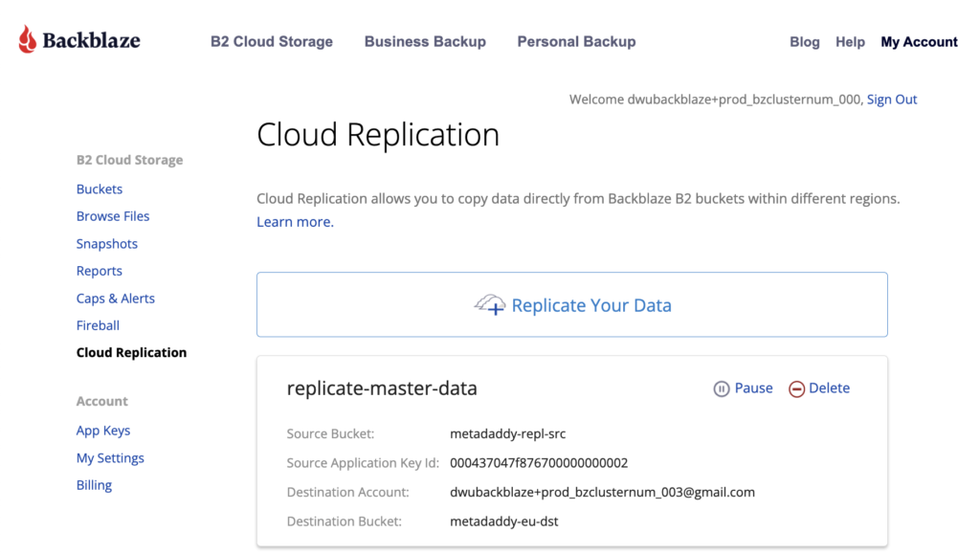Click the Replicate Your Data button
The width and height of the screenshot is (980, 554).
tap(572, 305)
